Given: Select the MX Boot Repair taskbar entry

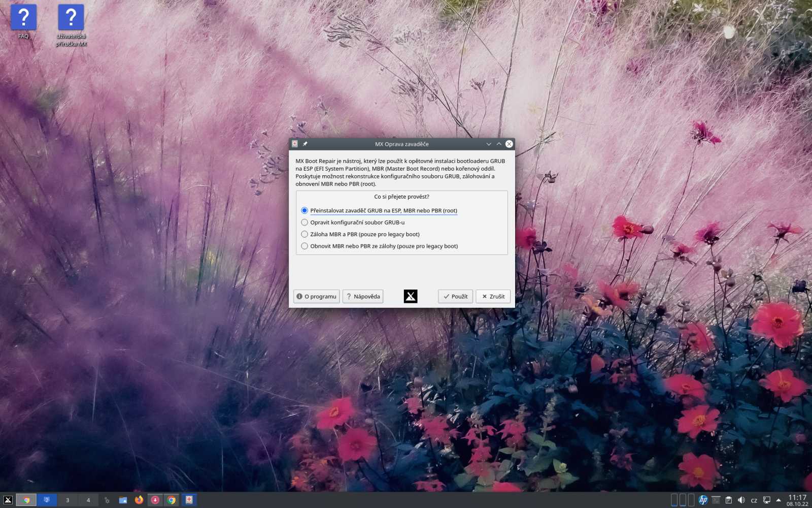Looking at the screenshot, I should tap(189, 500).
